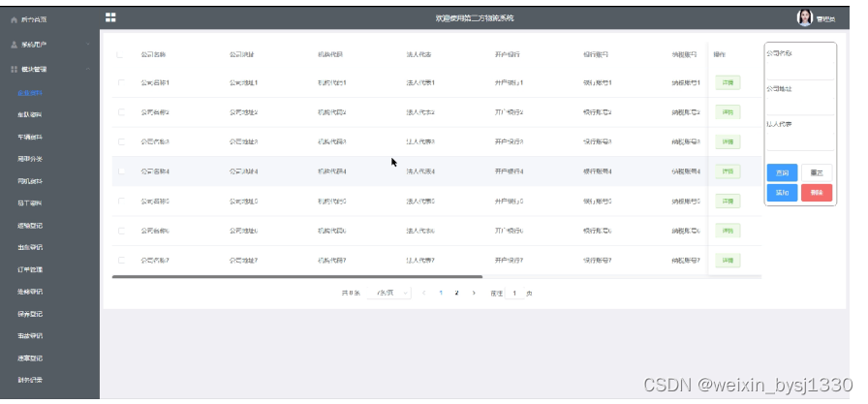Image resolution: width=868 pixels, height=404 pixels.
Task: Select 运输登记 in the sidebar
Action: coord(30,225)
